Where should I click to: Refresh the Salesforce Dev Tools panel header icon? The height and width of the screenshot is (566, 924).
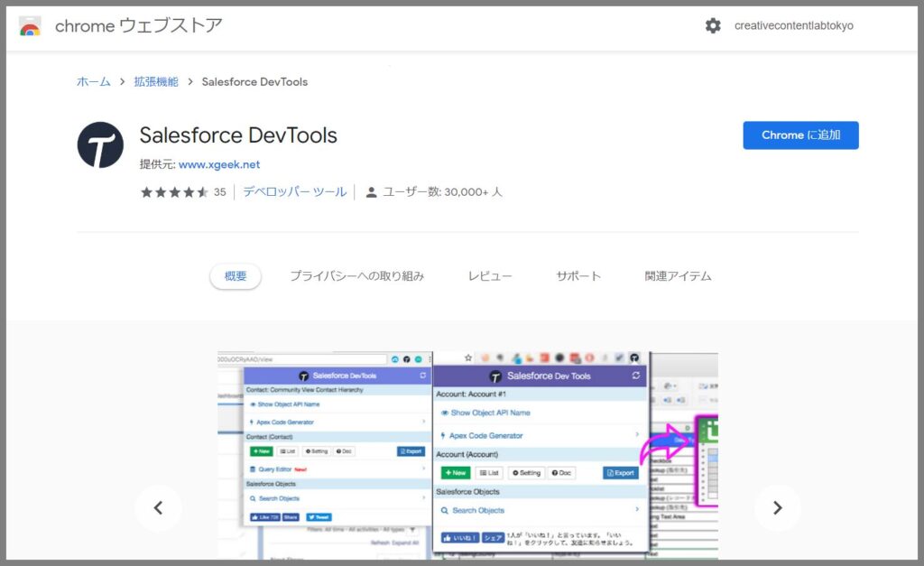635,376
